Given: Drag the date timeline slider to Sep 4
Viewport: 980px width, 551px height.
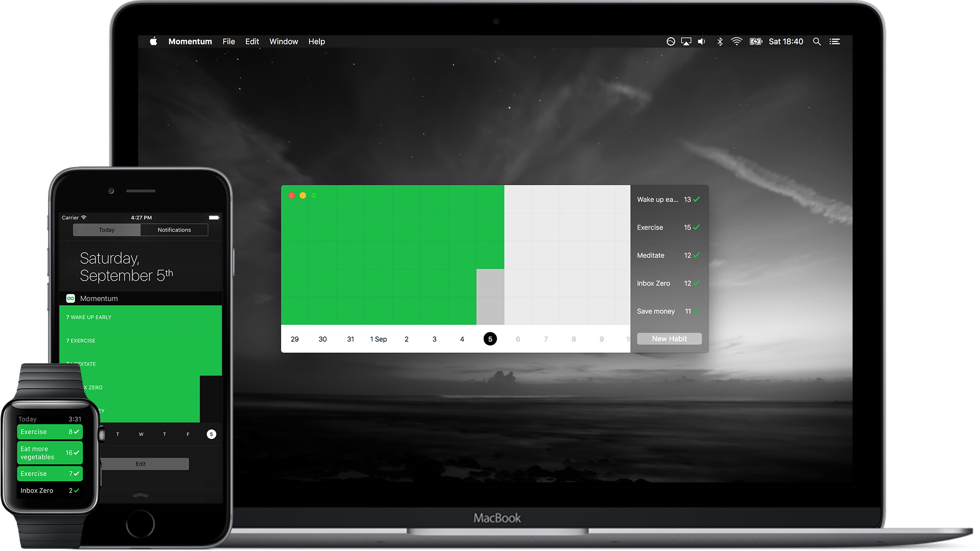Looking at the screenshot, I should click(462, 339).
